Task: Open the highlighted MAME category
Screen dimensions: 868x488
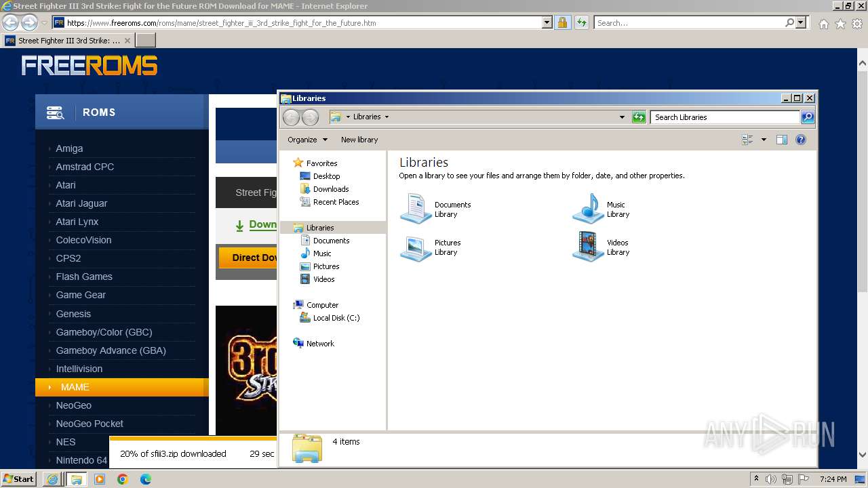Action: point(121,387)
